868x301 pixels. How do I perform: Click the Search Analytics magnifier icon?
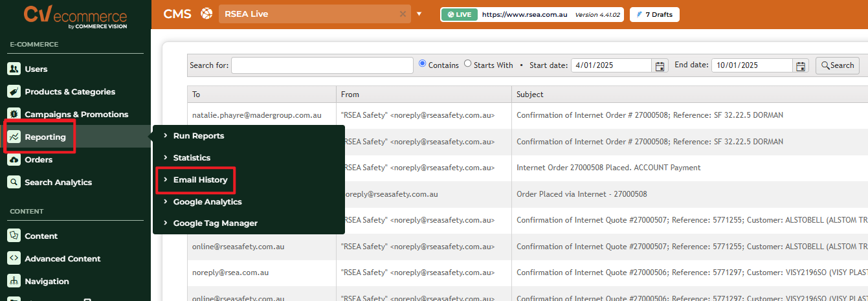14,182
